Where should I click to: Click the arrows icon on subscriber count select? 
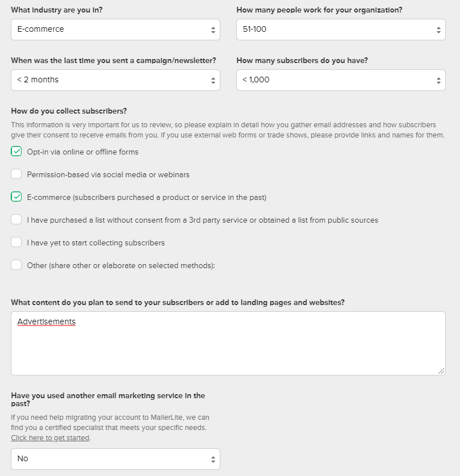[438, 81]
